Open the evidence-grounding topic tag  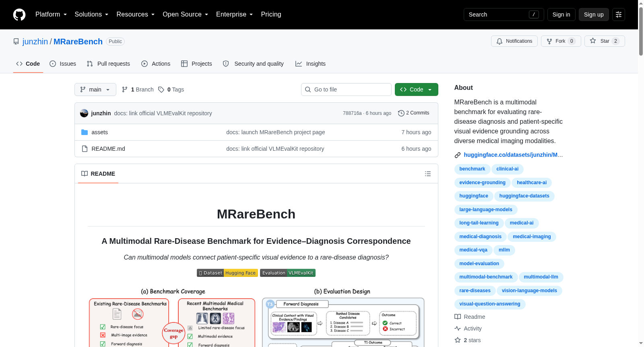(x=482, y=183)
